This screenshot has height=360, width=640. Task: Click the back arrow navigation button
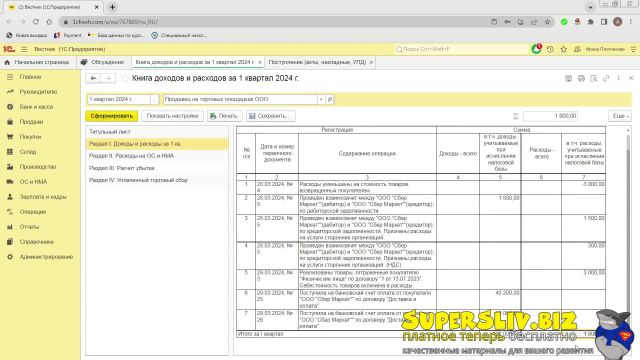(93, 78)
